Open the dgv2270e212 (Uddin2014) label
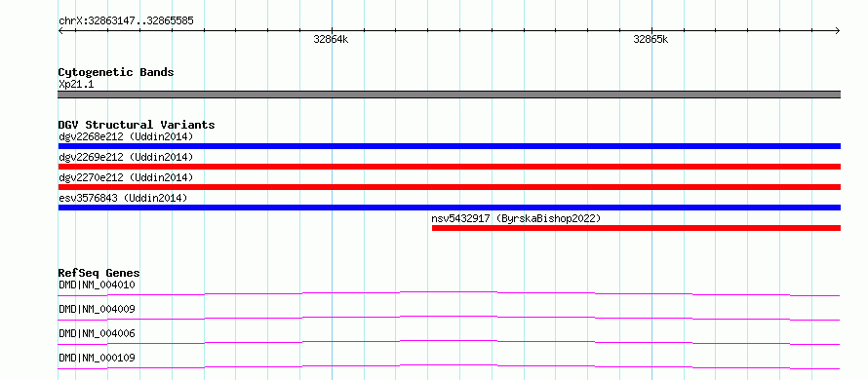This screenshot has width=868, height=380. [126, 177]
